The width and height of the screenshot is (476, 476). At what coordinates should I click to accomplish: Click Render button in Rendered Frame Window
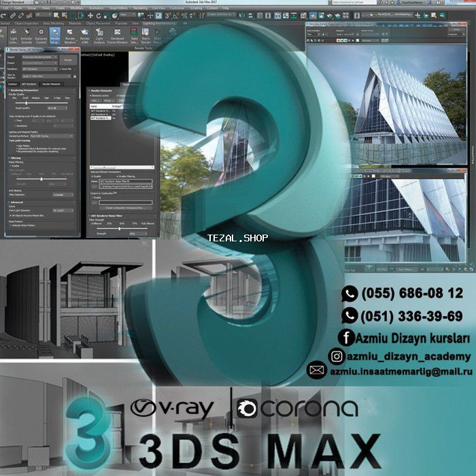(456, 29)
